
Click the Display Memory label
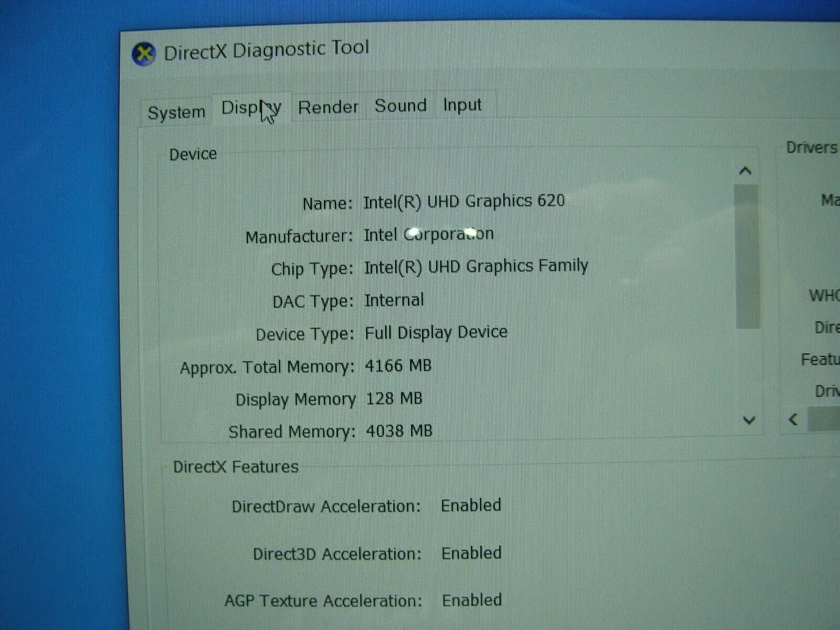296,400
